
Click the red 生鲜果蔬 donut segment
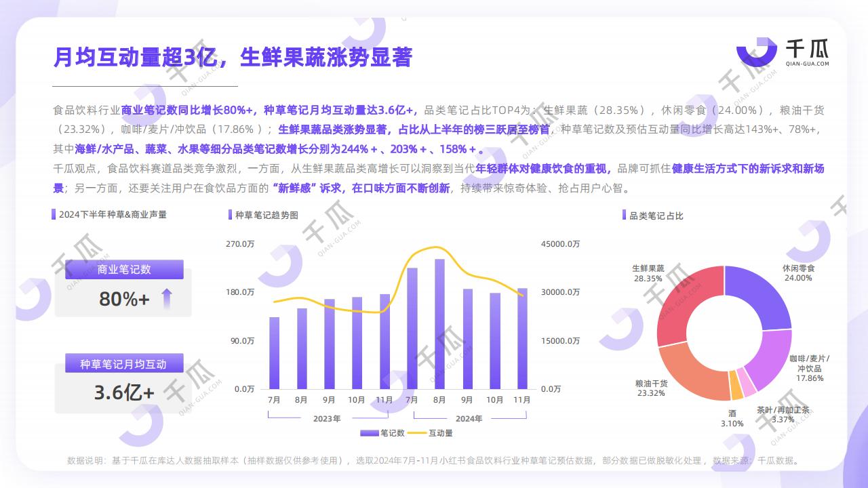[x=685, y=302]
